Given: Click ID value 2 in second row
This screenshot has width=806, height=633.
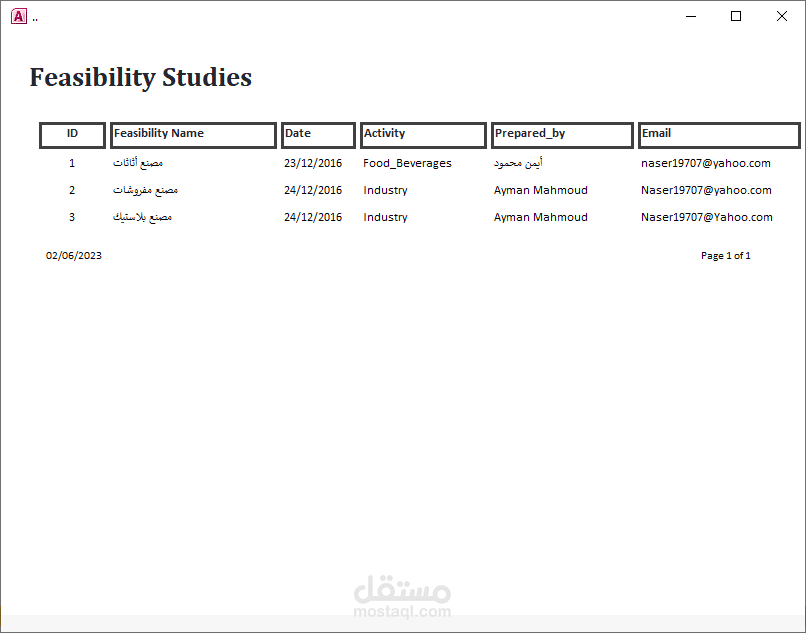Looking at the screenshot, I should point(72,190).
